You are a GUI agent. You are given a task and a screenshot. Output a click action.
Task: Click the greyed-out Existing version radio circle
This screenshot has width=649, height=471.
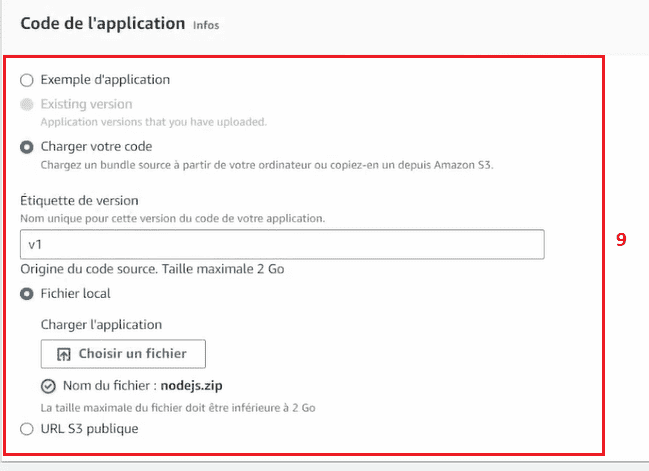tap(27, 104)
